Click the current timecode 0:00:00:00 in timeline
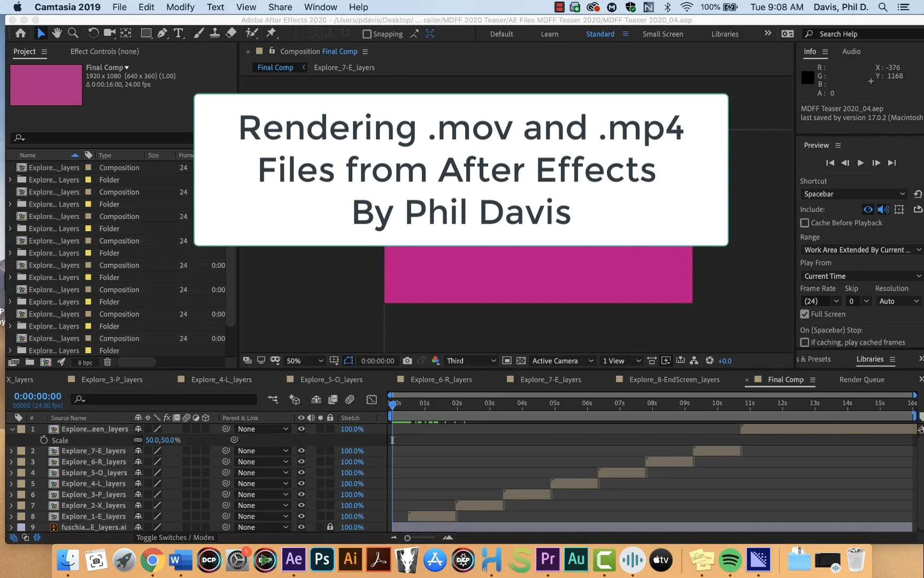924x578 pixels. pos(37,396)
